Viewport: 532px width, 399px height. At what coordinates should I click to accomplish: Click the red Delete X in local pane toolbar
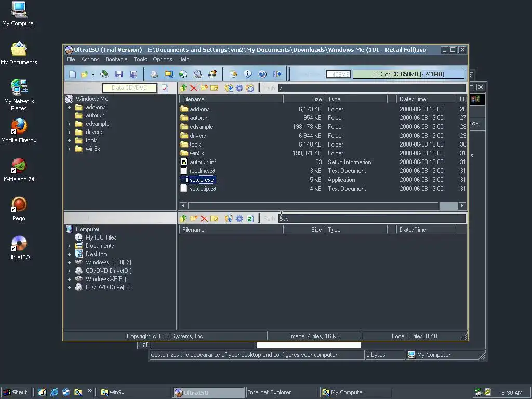click(x=204, y=219)
